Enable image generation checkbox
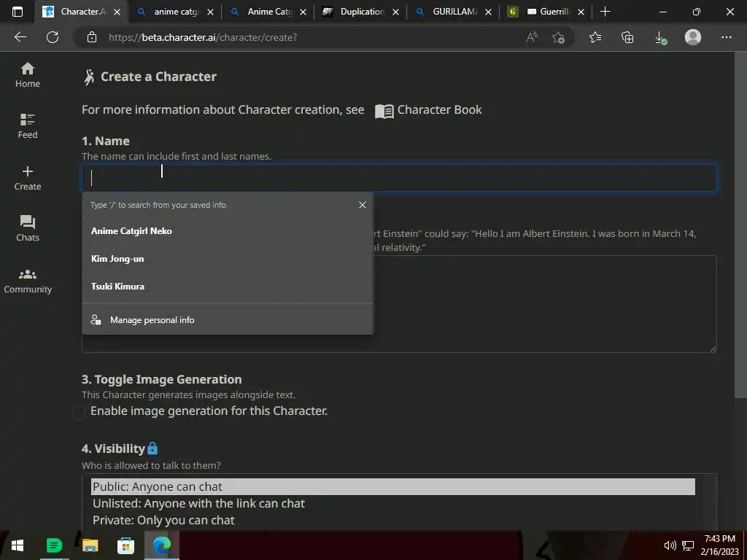747x560 pixels. [79, 413]
